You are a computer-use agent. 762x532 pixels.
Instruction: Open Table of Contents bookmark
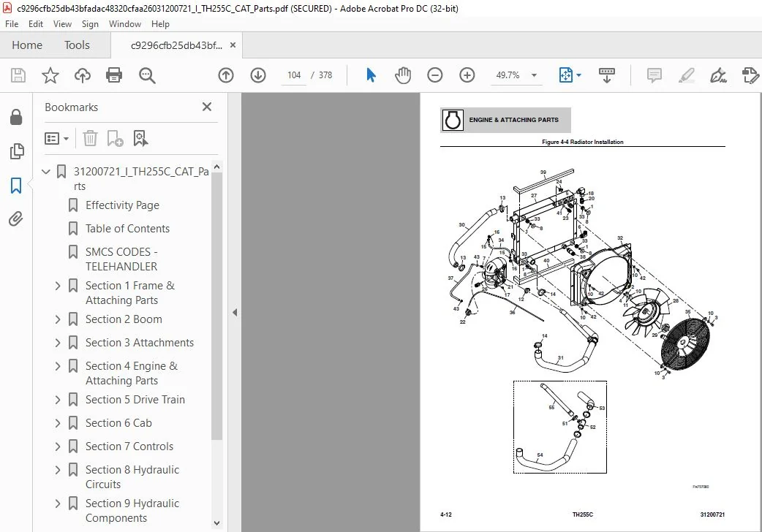coord(127,228)
